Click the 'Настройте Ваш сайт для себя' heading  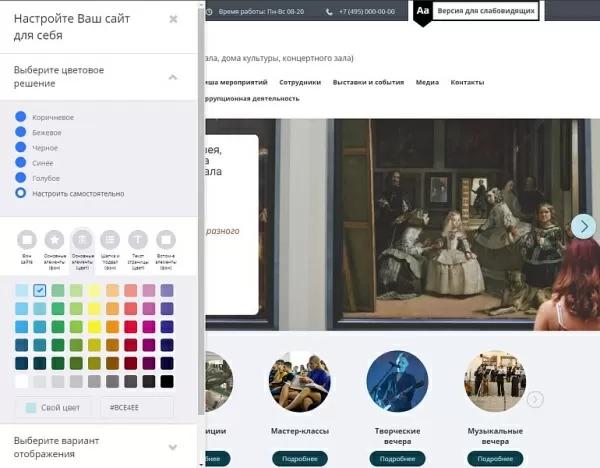(x=72, y=27)
